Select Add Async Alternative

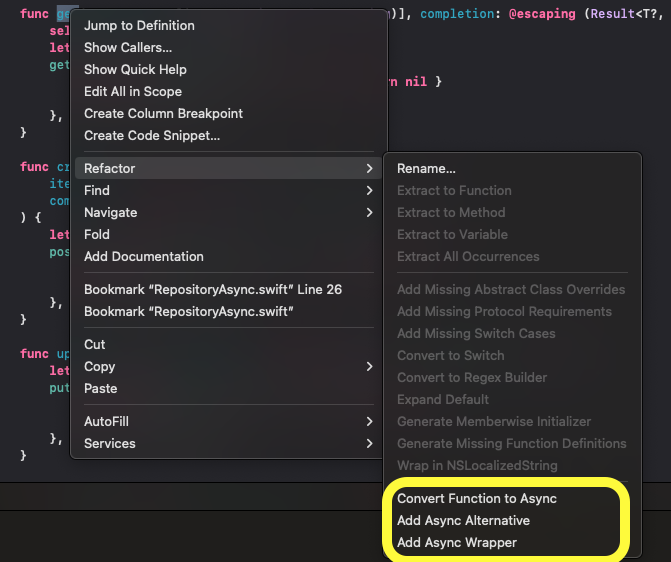point(512,520)
